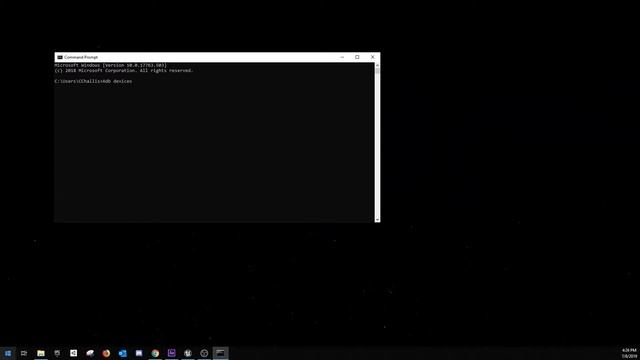Open the white square app on taskbar
Viewport: 640px width, 360px height.
coord(73,353)
